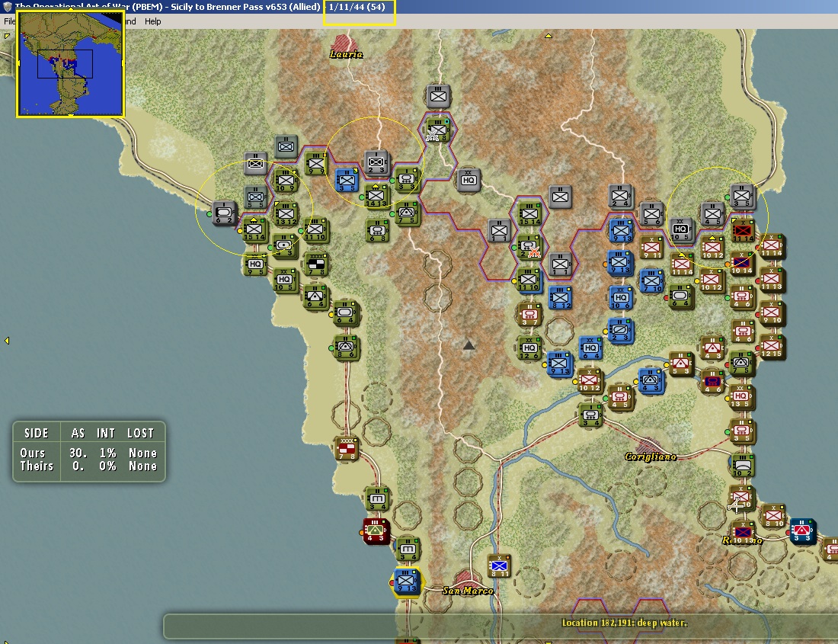Click the date 1/11/44 (54) in the title bar
The height and width of the screenshot is (644, 838).
click(357, 7)
